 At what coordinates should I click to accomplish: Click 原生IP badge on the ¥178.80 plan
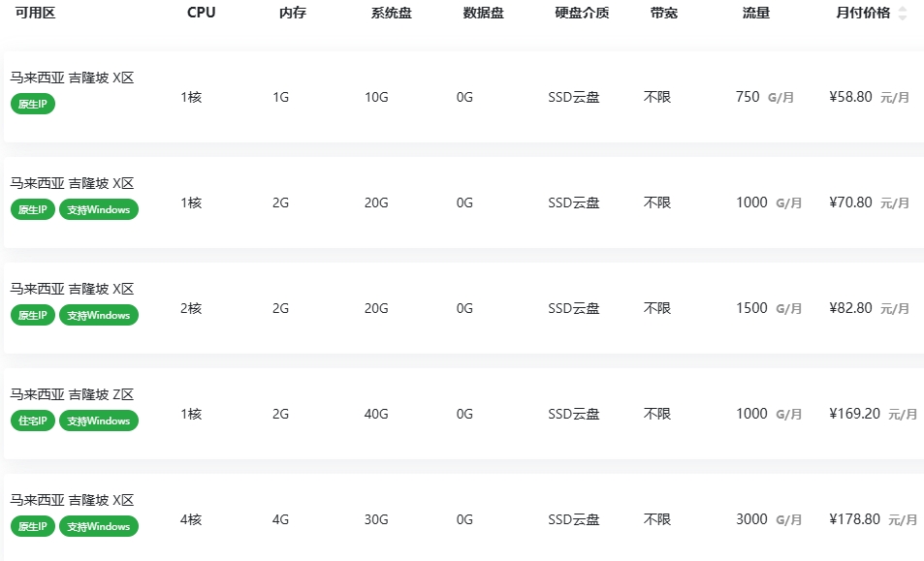(x=33, y=526)
